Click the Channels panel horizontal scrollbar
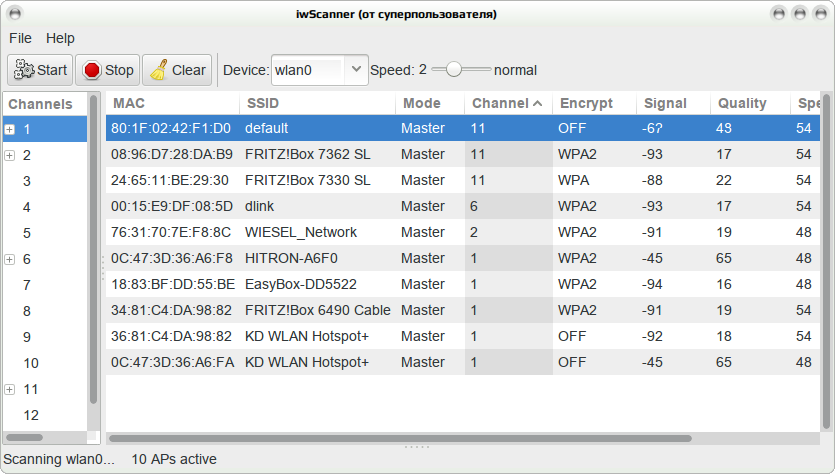The height and width of the screenshot is (474, 835). (x=24, y=438)
